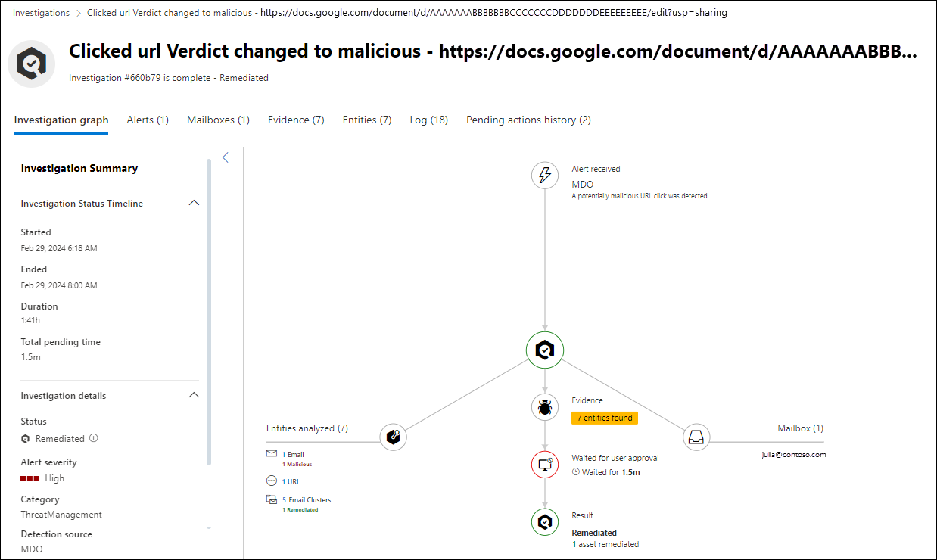Click the Mailbox inbox tray node
The height and width of the screenshot is (560, 937).
coord(696,437)
